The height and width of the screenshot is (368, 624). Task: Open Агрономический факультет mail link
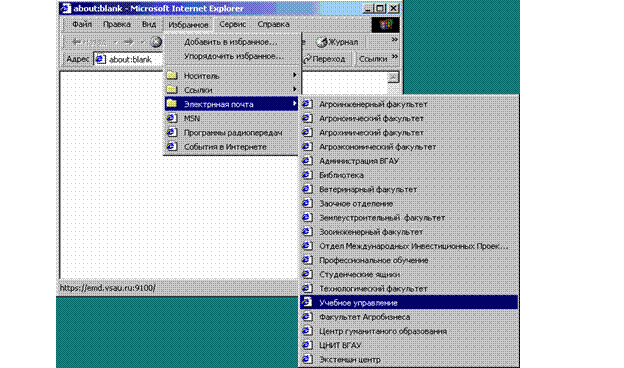pos(409,119)
